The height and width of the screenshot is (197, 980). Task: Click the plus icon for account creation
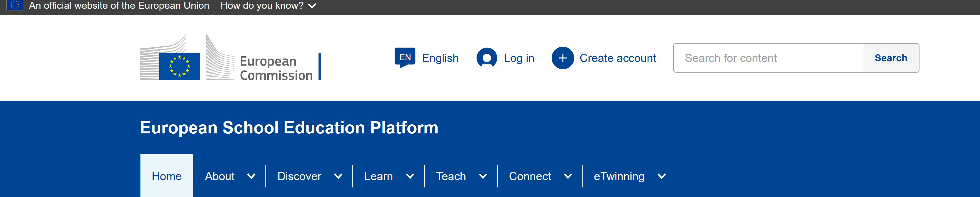[562, 58]
